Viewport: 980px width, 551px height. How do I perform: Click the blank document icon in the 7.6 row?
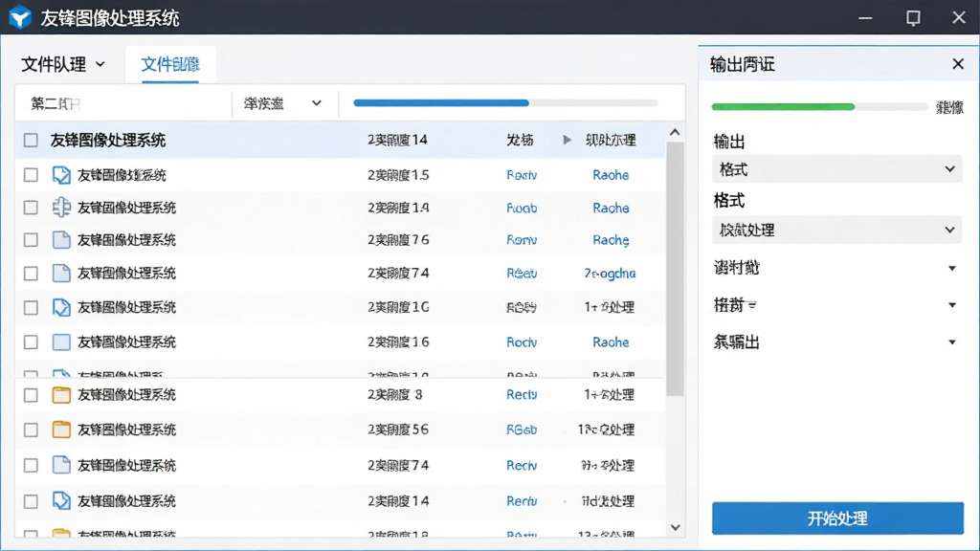point(61,240)
